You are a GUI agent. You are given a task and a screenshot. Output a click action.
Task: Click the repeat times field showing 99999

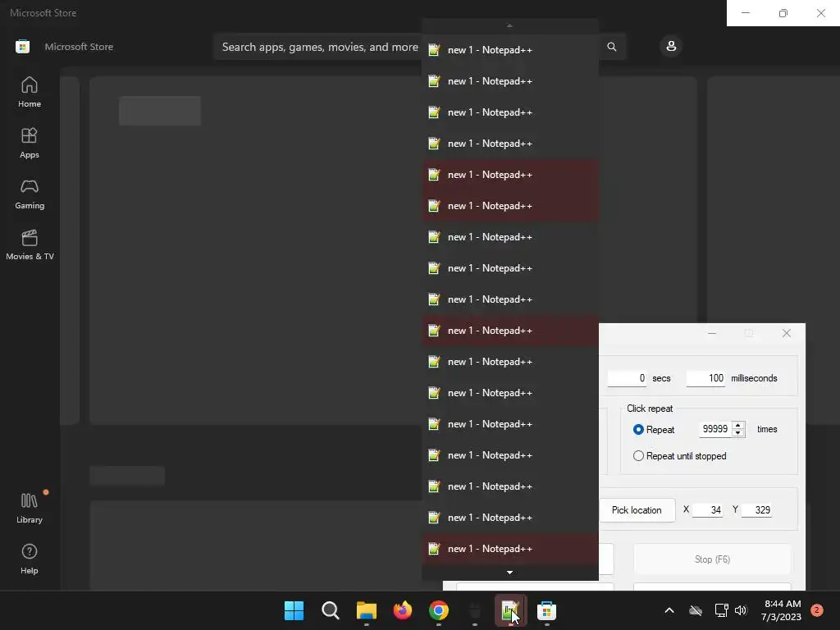point(715,429)
